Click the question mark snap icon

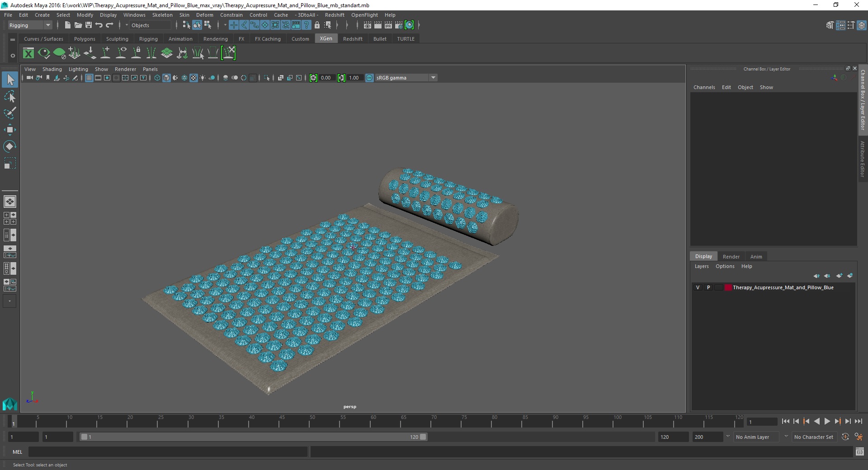pyautogui.click(x=307, y=25)
